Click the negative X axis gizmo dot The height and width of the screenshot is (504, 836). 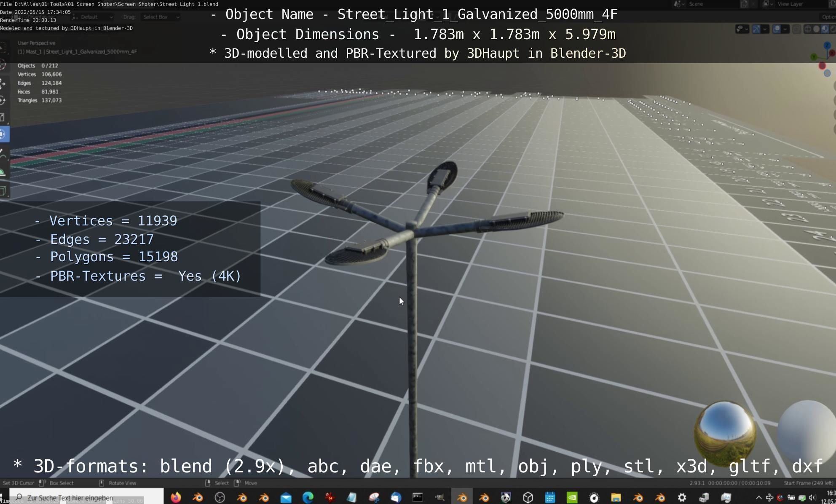point(822,65)
